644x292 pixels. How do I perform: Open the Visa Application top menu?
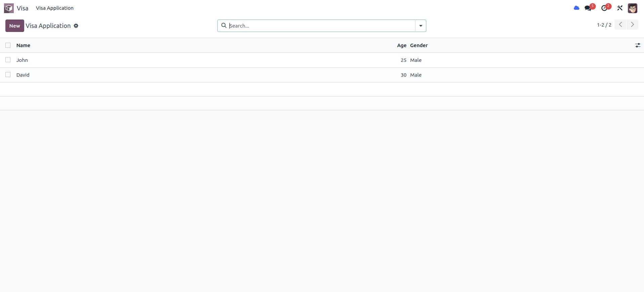(55, 8)
